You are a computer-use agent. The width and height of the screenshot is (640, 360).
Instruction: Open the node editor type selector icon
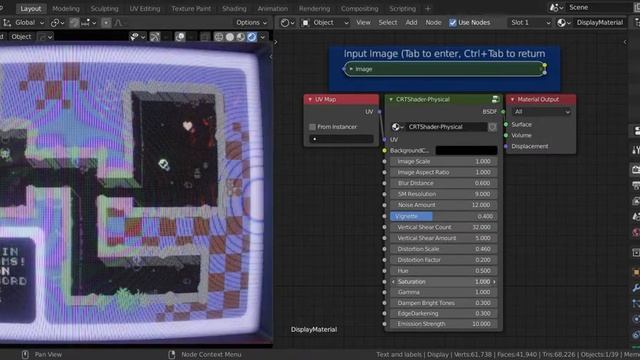(287, 23)
